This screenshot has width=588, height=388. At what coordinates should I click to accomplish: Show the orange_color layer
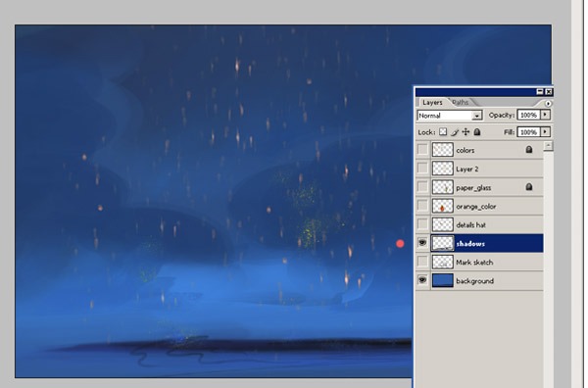pos(422,206)
